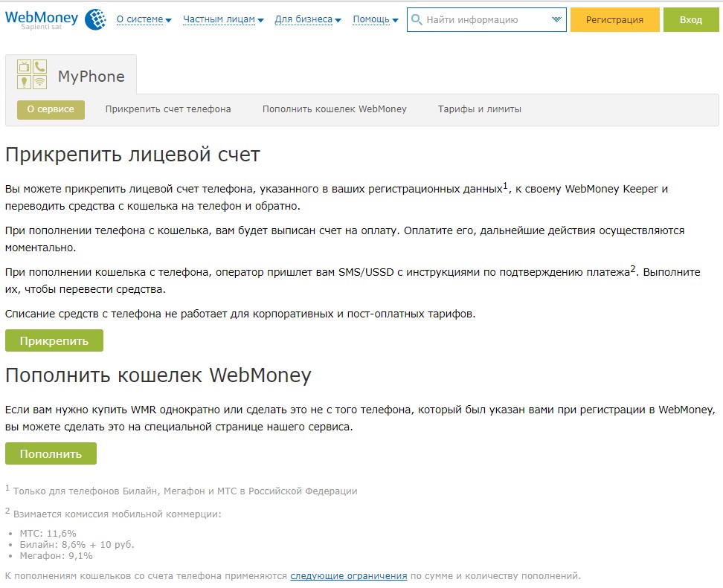The width and height of the screenshot is (723, 588).
Task: Open the «О системе» dropdown menu
Action: [144, 20]
